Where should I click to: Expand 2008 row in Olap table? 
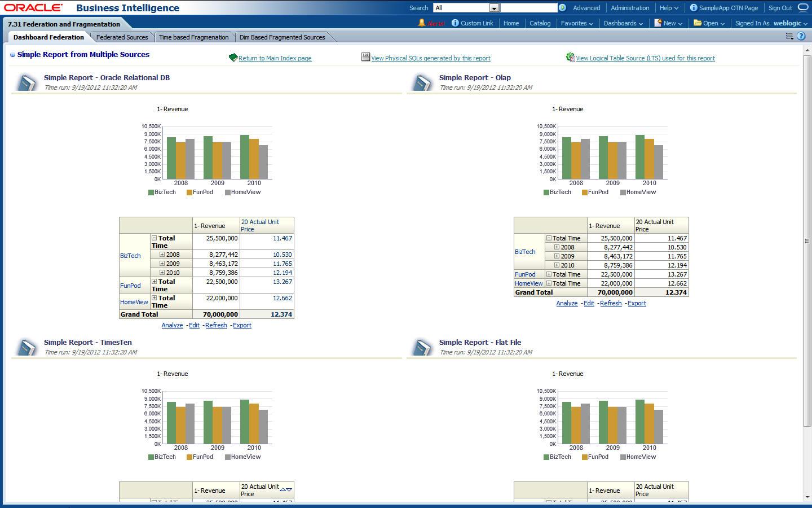[x=557, y=247]
